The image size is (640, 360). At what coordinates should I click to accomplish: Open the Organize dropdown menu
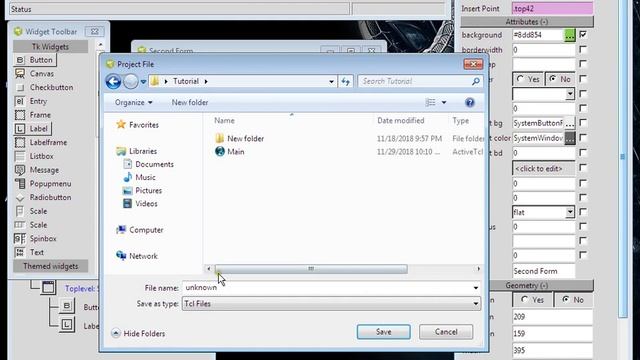pos(134,102)
